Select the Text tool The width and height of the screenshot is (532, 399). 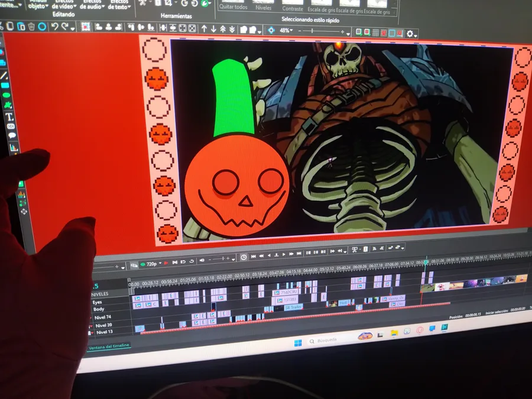tap(9, 117)
